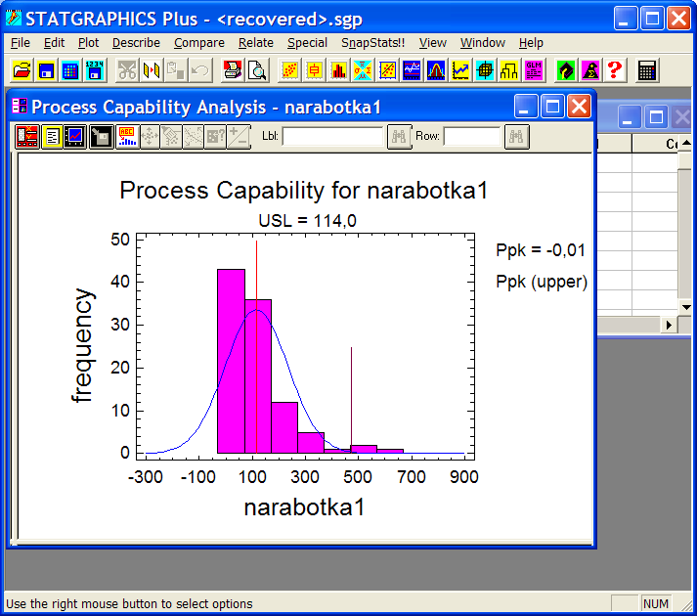Screen dimensions: 697x616
Task: Open the SnapStats!! menu
Action: (373, 43)
